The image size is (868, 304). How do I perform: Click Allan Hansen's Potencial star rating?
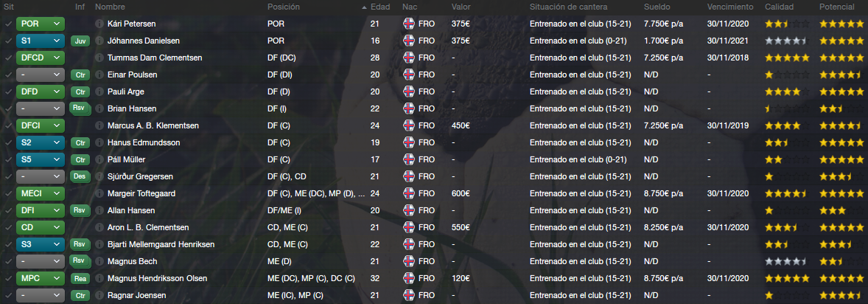(x=833, y=211)
